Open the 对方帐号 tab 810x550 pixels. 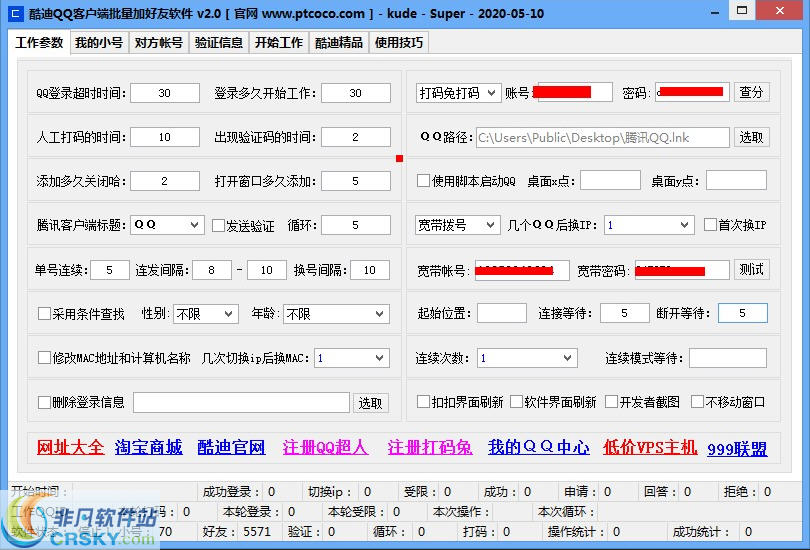[159, 42]
